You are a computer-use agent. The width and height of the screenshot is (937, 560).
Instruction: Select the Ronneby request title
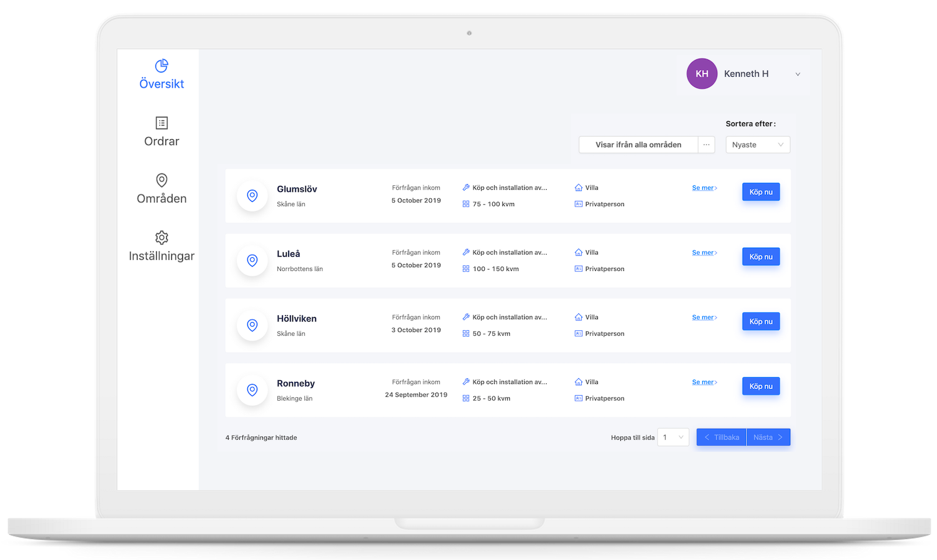coord(295,383)
